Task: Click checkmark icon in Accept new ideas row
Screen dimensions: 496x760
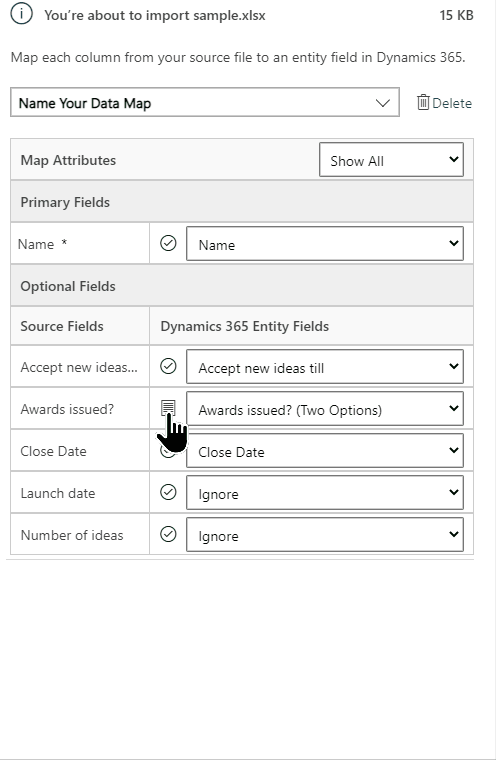Action: (168, 366)
